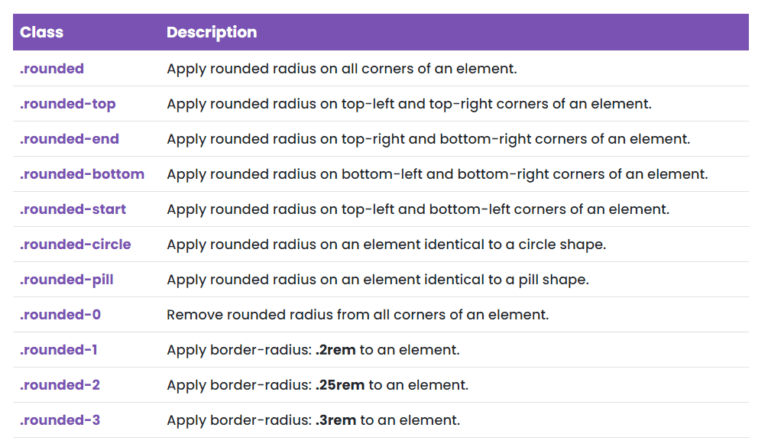
Task: Click the .rounded-bottom class name
Action: point(82,174)
